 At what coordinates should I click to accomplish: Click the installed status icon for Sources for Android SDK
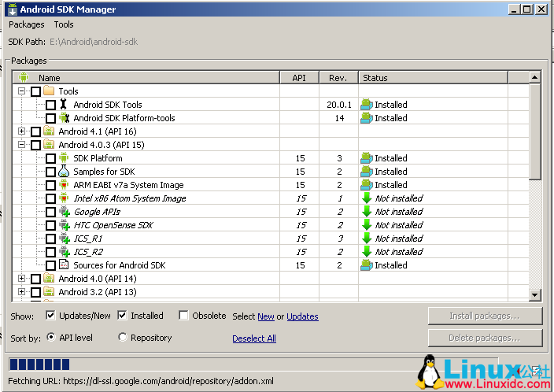[x=367, y=265]
